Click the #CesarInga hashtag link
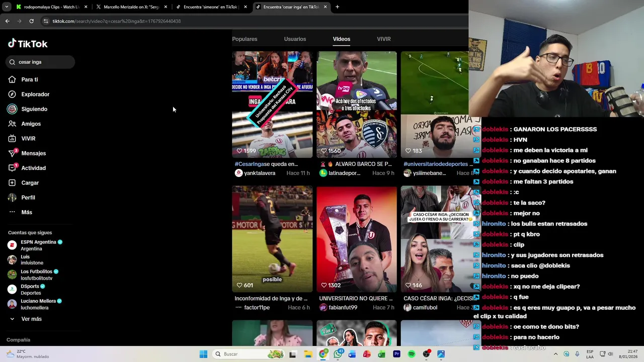This screenshot has width=644, height=362. coord(250,164)
